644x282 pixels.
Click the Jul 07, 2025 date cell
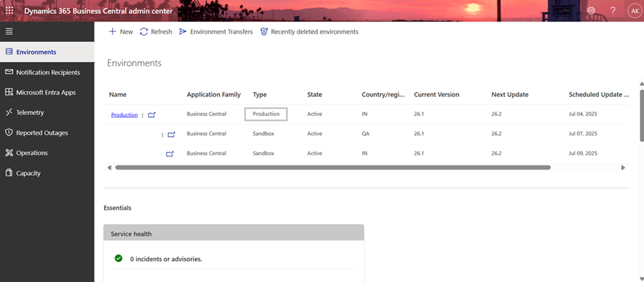pos(583,134)
